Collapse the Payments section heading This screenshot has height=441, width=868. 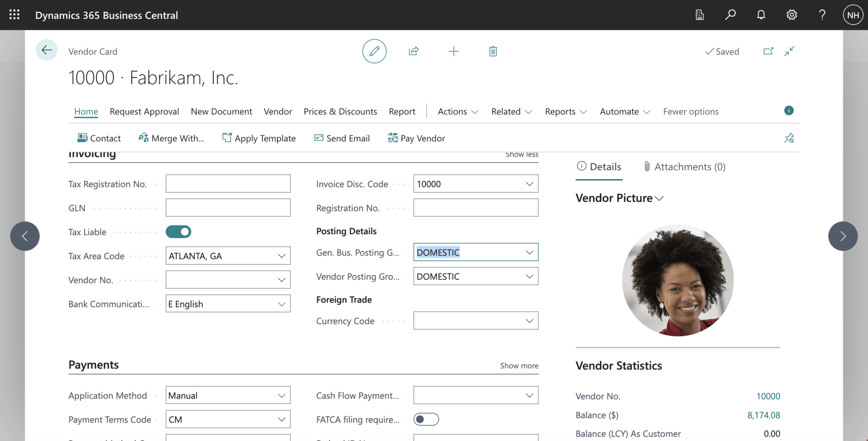tap(94, 365)
